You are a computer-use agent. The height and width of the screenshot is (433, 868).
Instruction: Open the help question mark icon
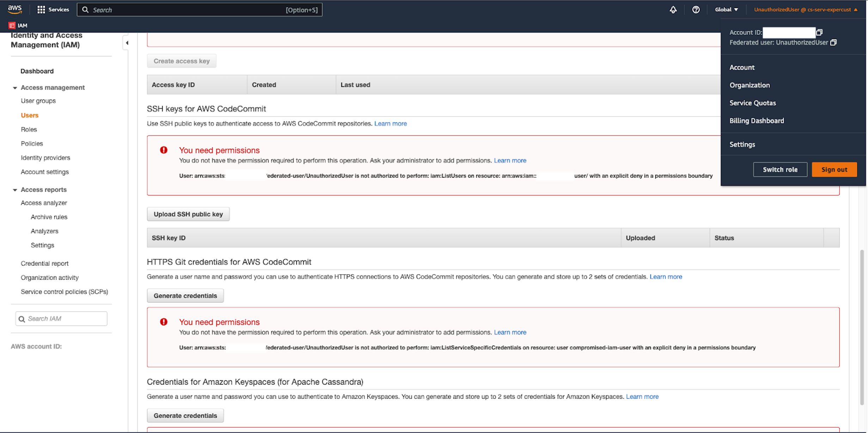point(696,10)
